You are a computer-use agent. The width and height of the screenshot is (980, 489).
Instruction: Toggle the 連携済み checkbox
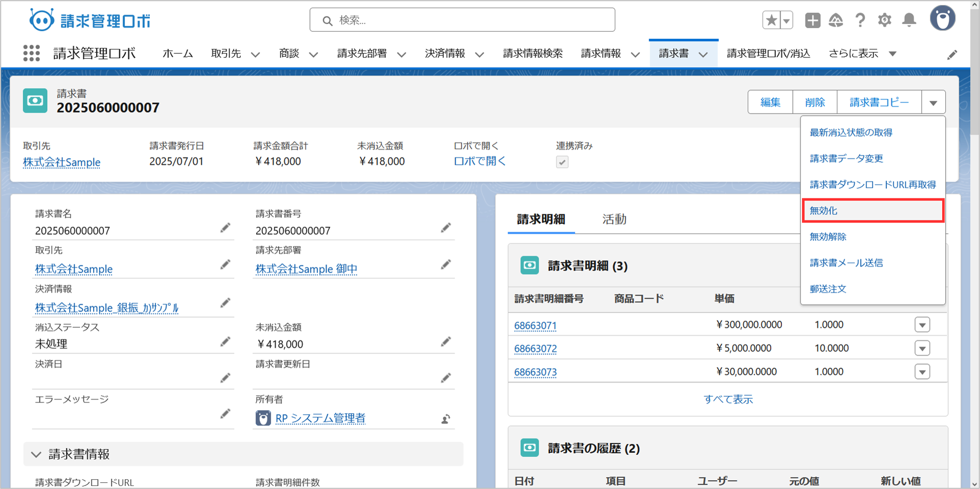(x=562, y=162)
